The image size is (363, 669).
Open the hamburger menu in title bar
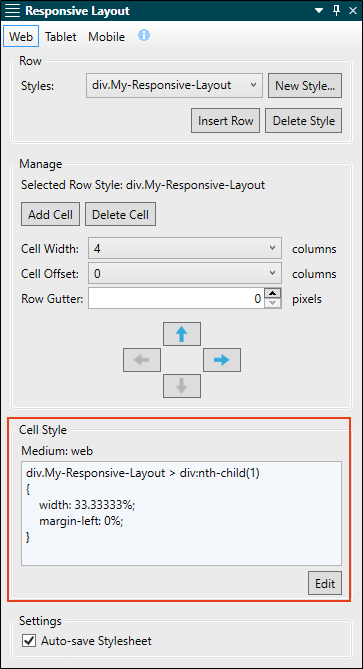pyautogui.click(x=12, y=11)
